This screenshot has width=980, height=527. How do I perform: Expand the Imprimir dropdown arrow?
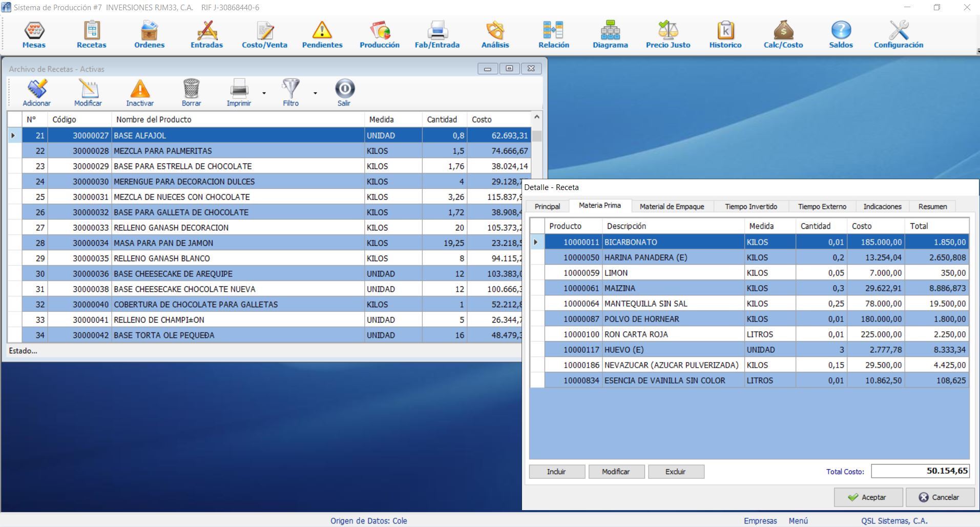point(264,93)
